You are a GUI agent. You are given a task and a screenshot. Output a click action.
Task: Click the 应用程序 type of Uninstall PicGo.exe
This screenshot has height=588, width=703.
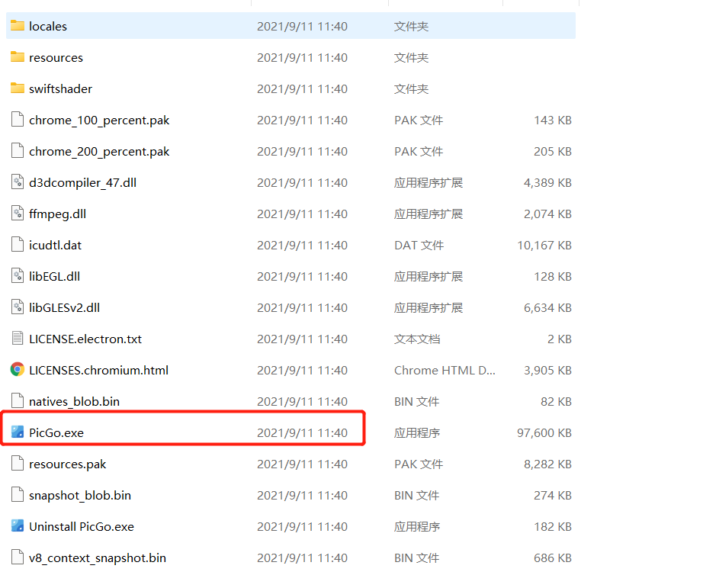pos(417,526)
